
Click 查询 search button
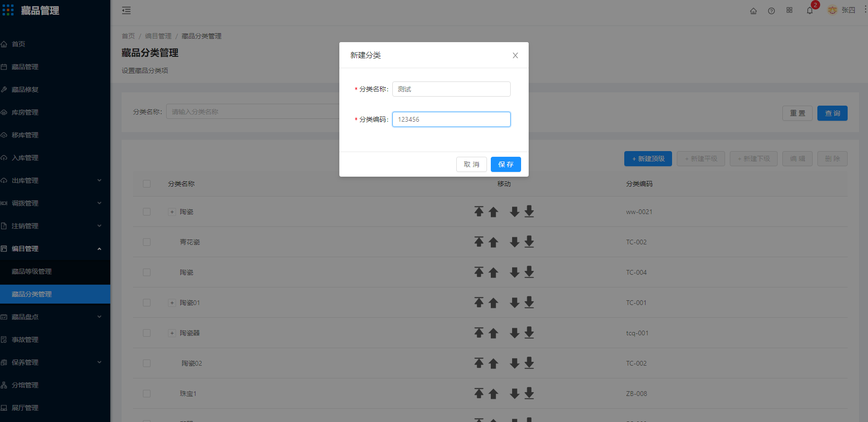[833, 113]
